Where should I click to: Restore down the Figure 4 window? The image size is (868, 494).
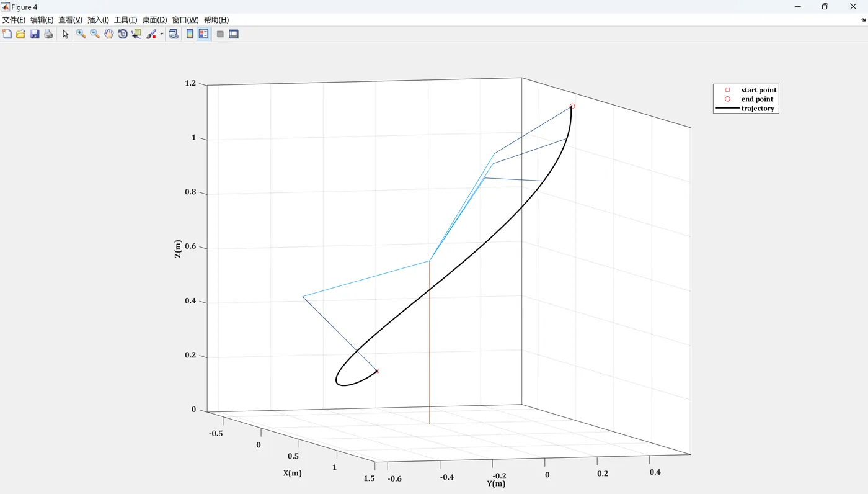click(x=825, y=7)
